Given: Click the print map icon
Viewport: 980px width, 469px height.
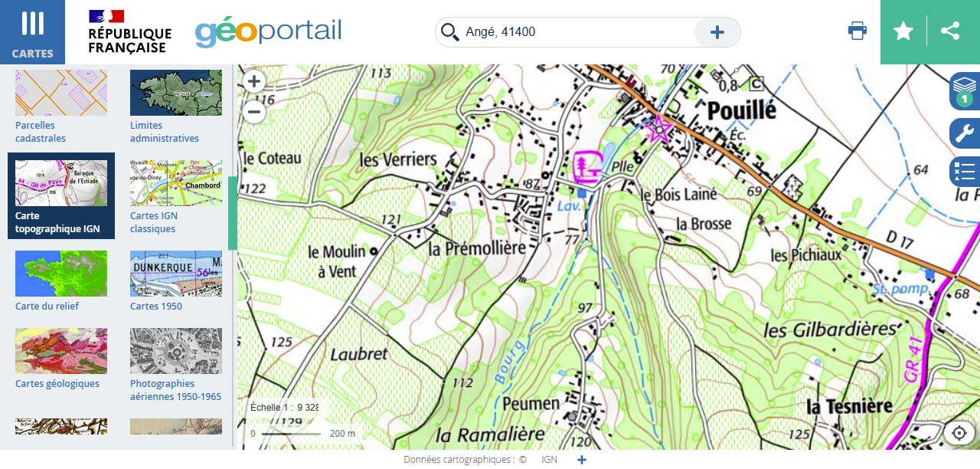Looking at the screenshot, I should pos(857,31).
